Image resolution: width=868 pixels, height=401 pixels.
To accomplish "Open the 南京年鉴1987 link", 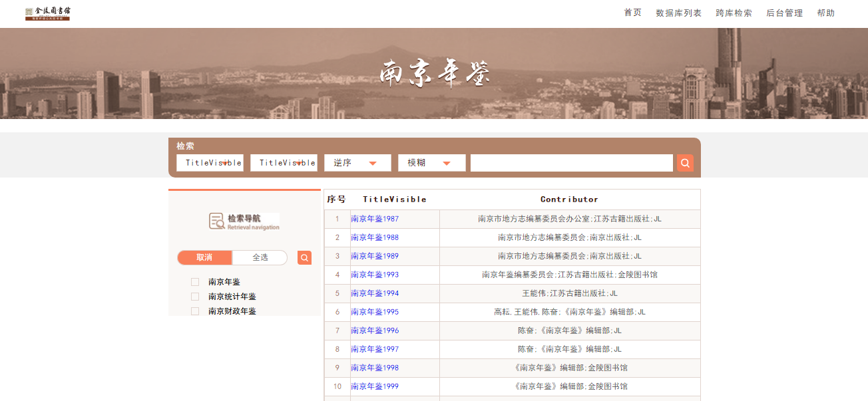I will point(375,219).
